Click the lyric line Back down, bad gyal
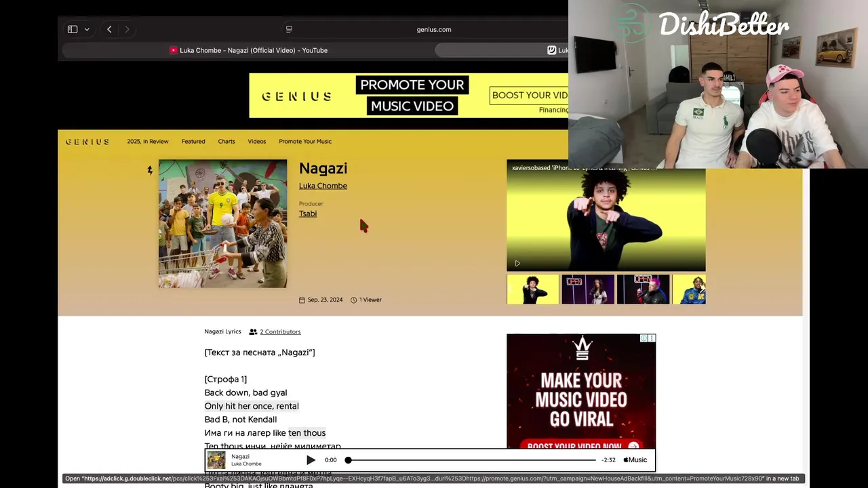Image resolution: width=868 pixels, height=488 pixels. click(245, 392)
